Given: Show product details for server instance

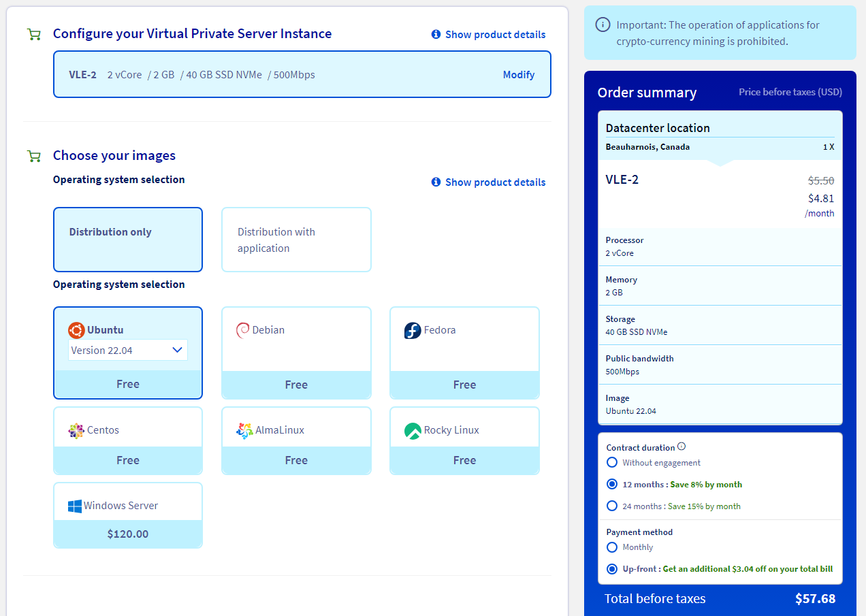Looking at the screenshot, I should (x=488, y=35).
